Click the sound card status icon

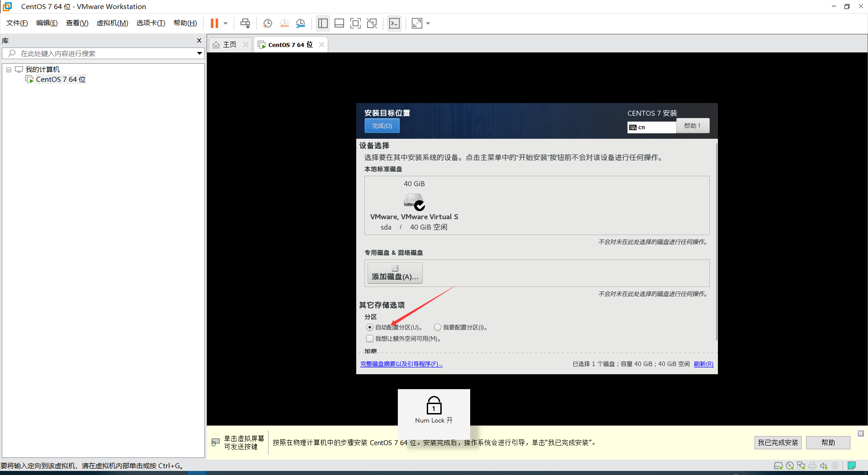(824, 466)
